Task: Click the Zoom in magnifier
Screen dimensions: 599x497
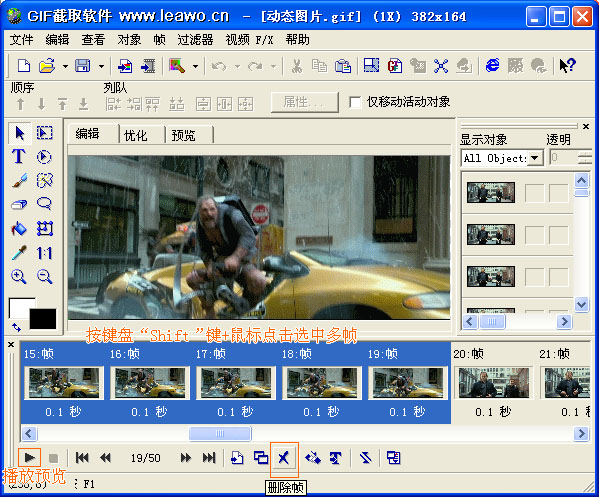Action: click(x=19, y=276)
